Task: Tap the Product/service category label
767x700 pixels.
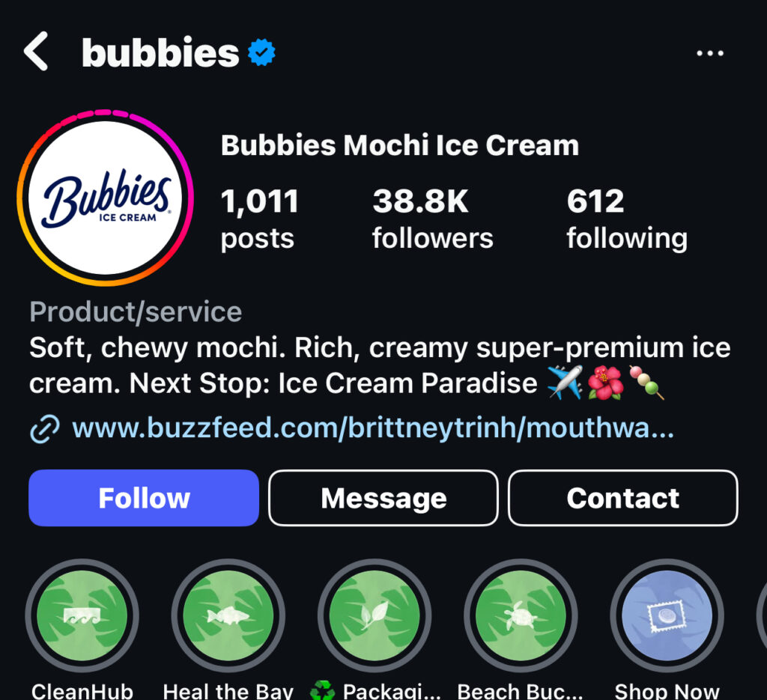Action: click(136, 311)
